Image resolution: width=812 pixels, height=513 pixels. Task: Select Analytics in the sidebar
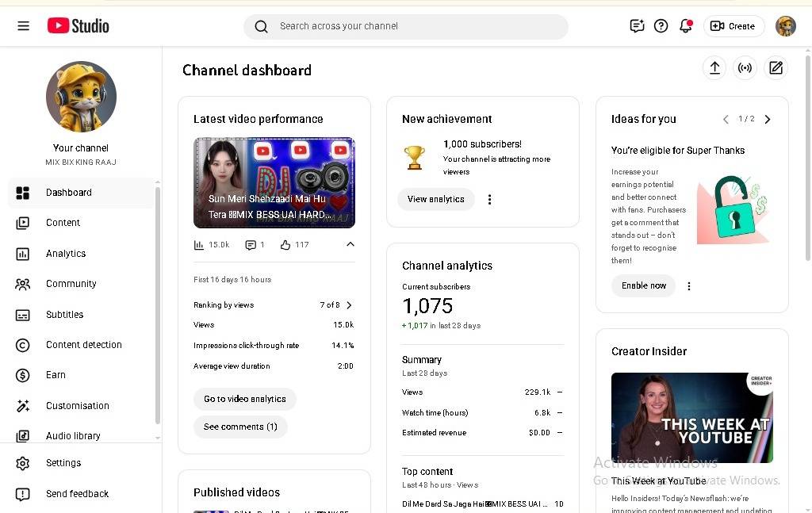tap(66, 254)
